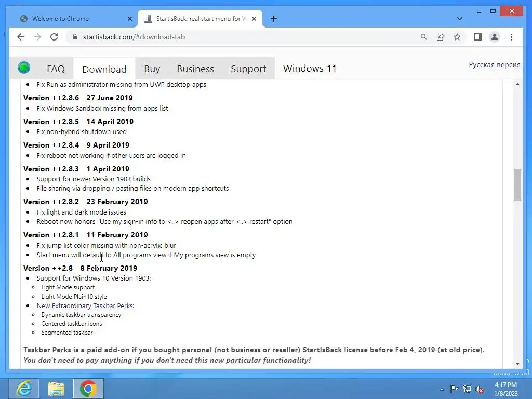Click 'Fix light and dark mode issues'
The image size is (532, 399).
click(82, 212)
